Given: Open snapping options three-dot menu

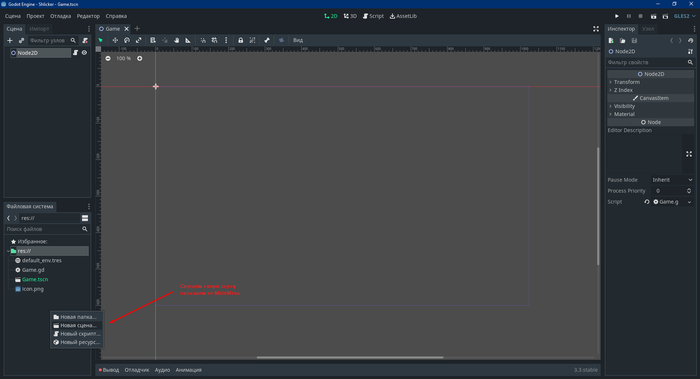Looking at the screenshot, I should [x=226, y=40].
